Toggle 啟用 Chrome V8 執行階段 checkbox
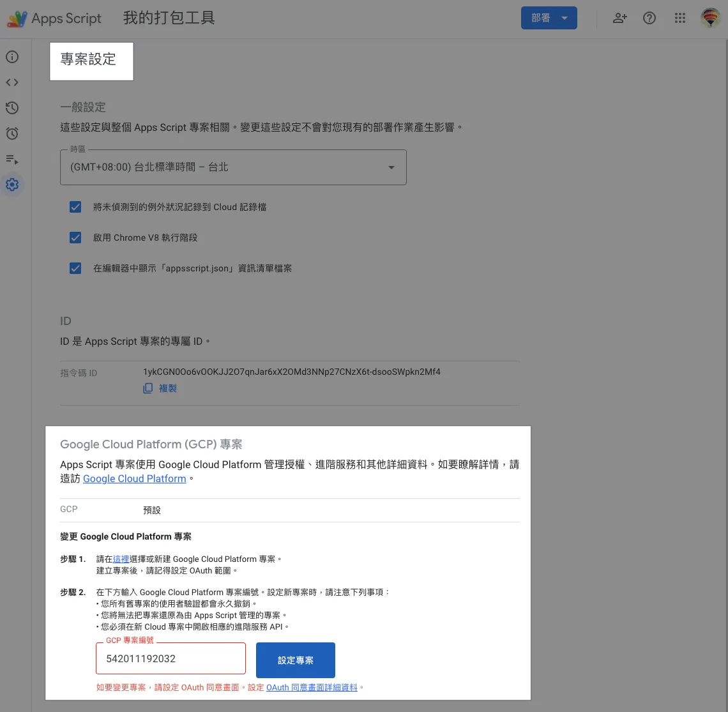 pos(75,238)
